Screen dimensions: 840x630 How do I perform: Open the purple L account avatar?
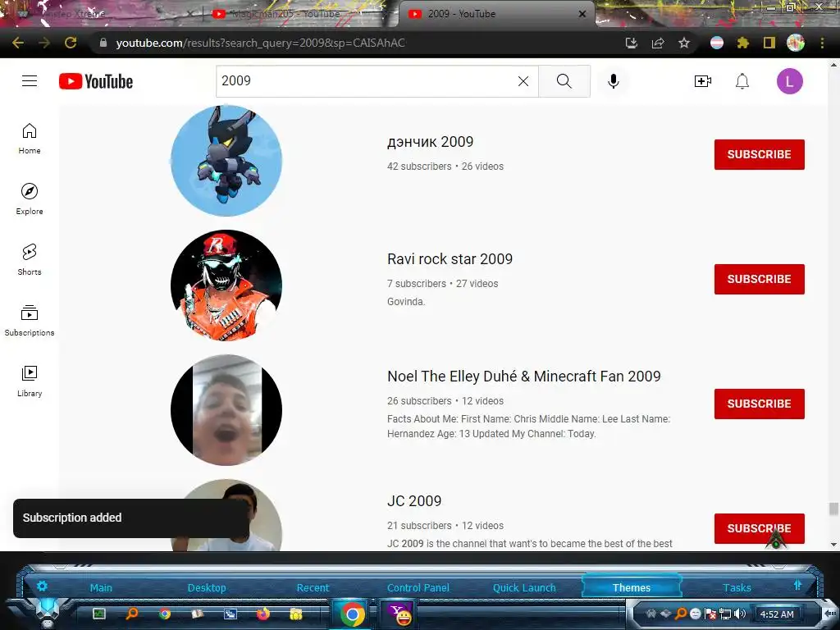point(790,81)
